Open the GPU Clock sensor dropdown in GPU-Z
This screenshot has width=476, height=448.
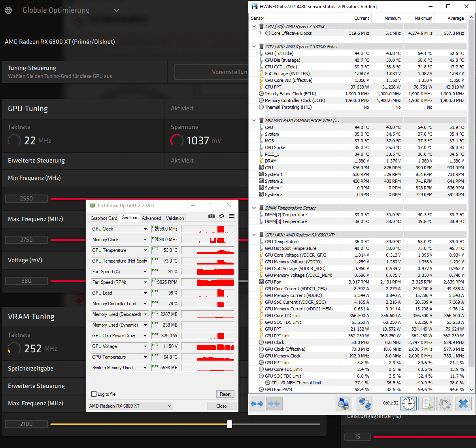pos(145,229)
